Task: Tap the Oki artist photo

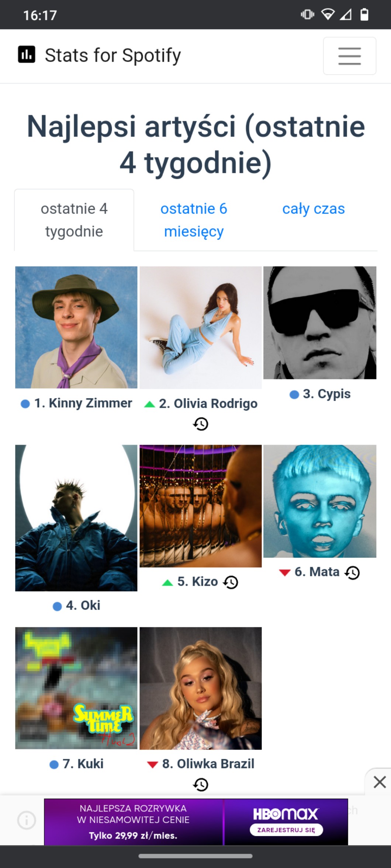Action: (x=76, y=518)
